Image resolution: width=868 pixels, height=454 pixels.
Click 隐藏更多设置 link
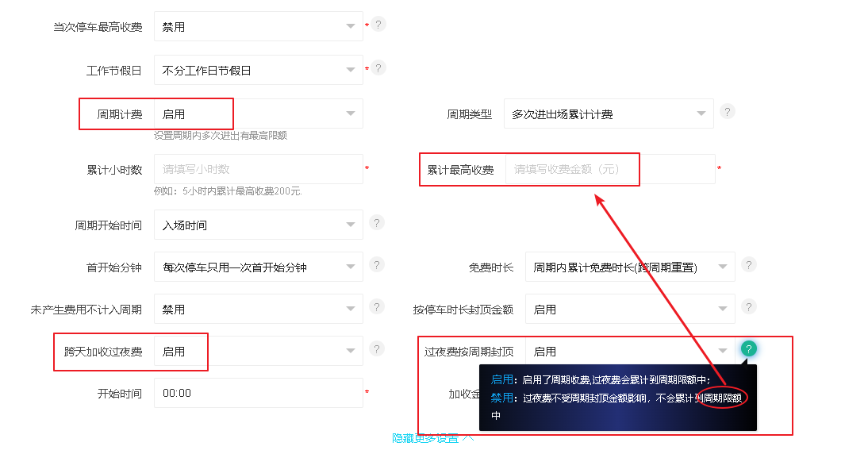tap(433, 438)
